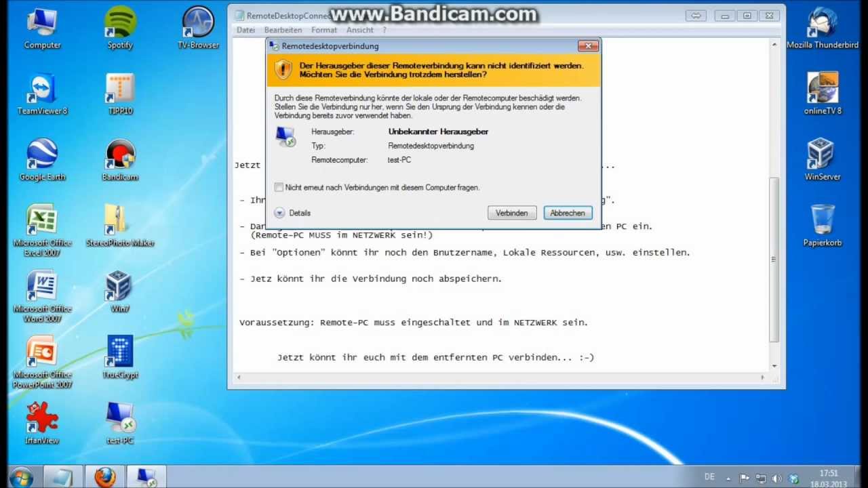868x488 pixels.
Task: Select the TeamViewer 8 desktop icon
Action: 42,94
